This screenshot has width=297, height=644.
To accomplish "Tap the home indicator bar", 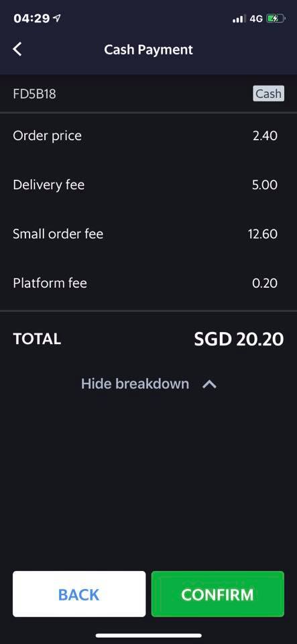I will (x=149, y=635).
